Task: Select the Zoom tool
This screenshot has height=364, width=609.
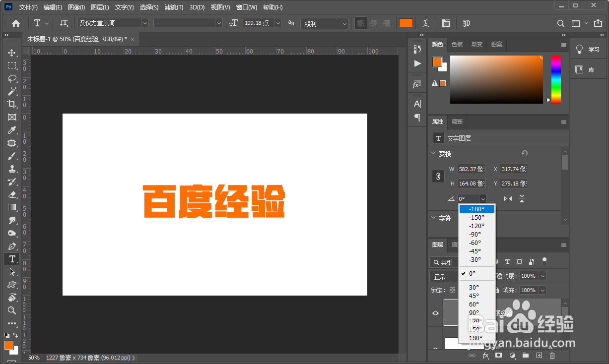Action: (x=12, y=310)
